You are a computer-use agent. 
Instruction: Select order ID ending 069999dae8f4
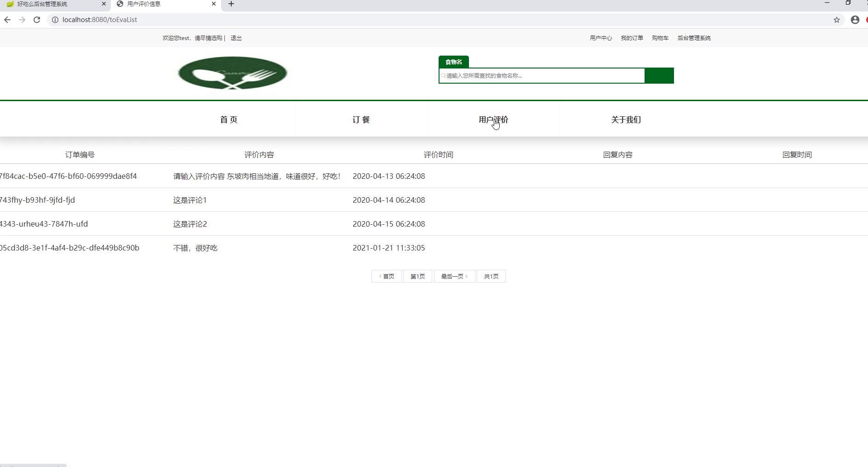tap(69, 176)
